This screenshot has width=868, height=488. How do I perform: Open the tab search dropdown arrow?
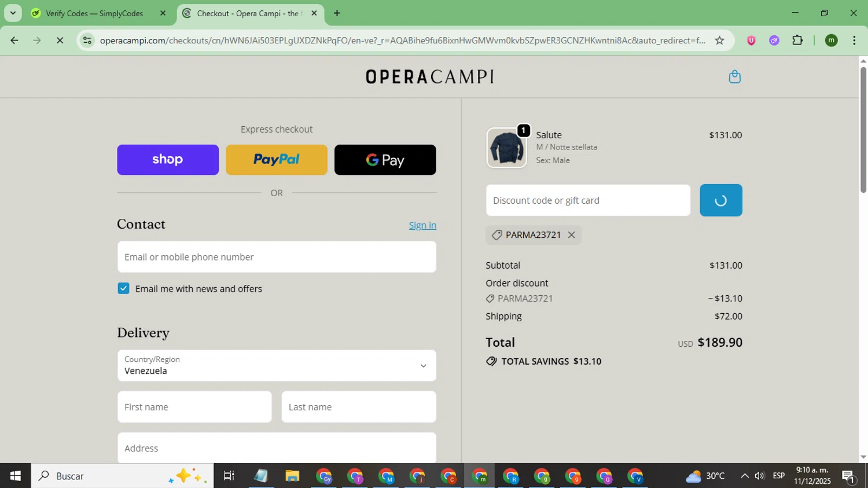13,13
